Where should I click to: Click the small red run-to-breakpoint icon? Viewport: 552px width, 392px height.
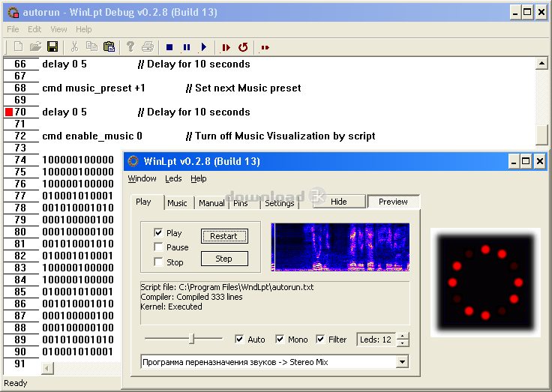point(265,47)
